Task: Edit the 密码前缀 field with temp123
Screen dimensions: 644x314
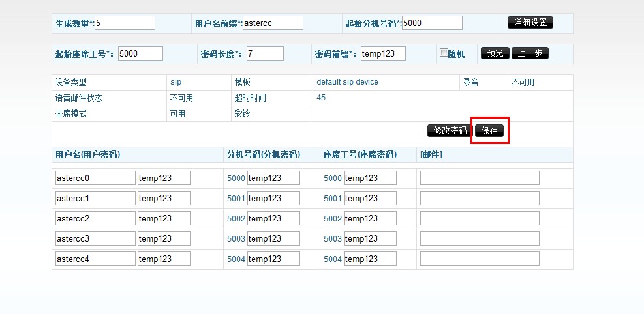Action: pyautogui.click(x=382, y=53)
